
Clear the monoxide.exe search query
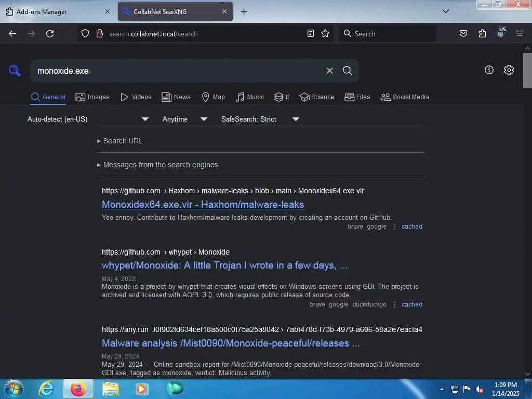coord(329,71)
